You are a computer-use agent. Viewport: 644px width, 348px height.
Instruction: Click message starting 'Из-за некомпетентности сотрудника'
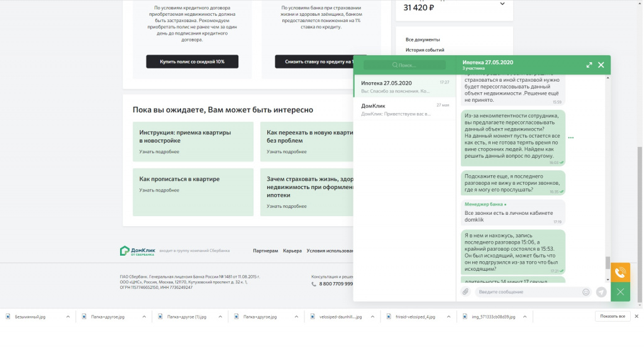(513, 138)
